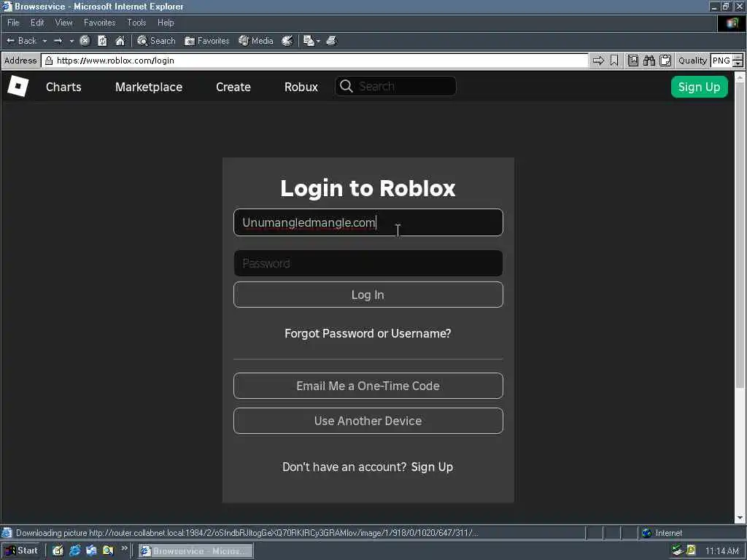Click the padlock icon in the address bar
This screenshot has height=560, width=747.
(49, 61)
